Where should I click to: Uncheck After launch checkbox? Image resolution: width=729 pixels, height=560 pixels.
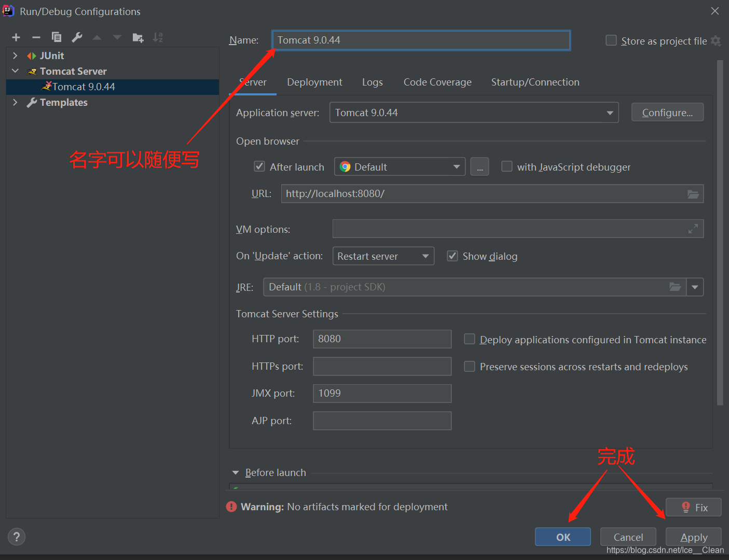pos(259,166)
